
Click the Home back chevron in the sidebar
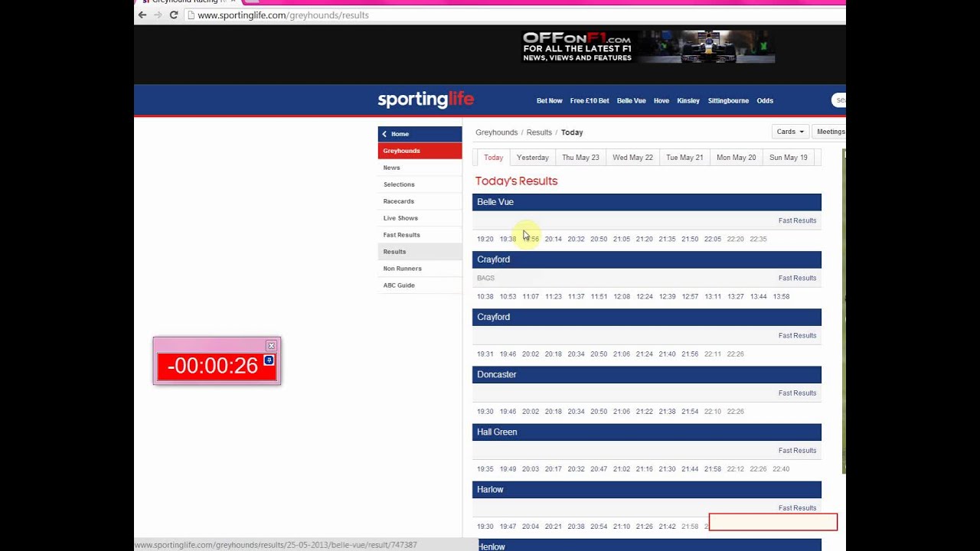384,134
